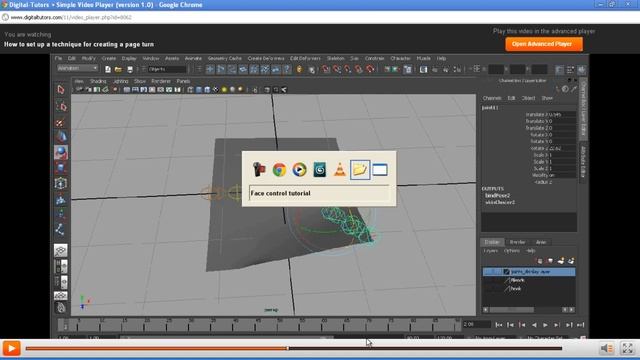640x360 pixels.
Task: Play the video with the orange play button
Action: pyautogui.click(x=11, y=348)
